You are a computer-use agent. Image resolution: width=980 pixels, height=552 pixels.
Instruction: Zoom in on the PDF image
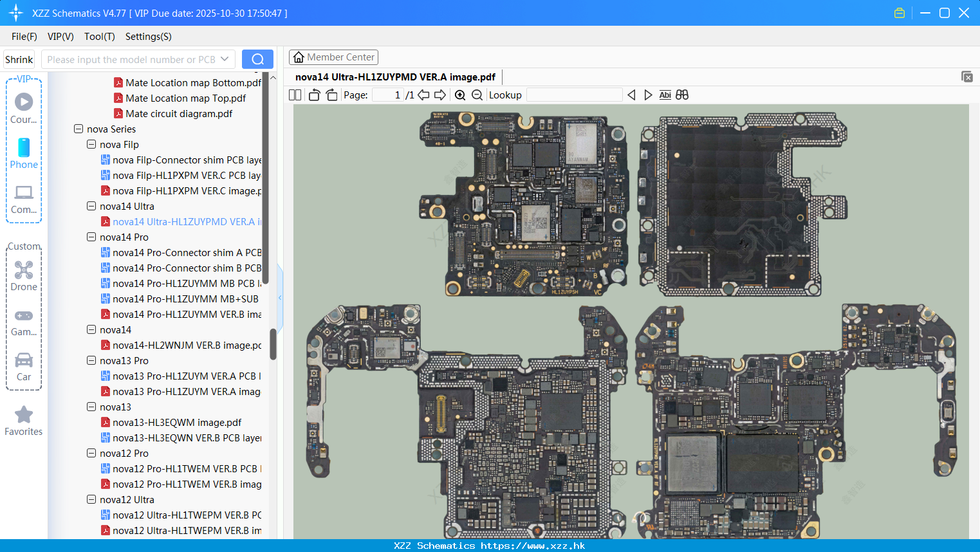click(x=460, y=95)
